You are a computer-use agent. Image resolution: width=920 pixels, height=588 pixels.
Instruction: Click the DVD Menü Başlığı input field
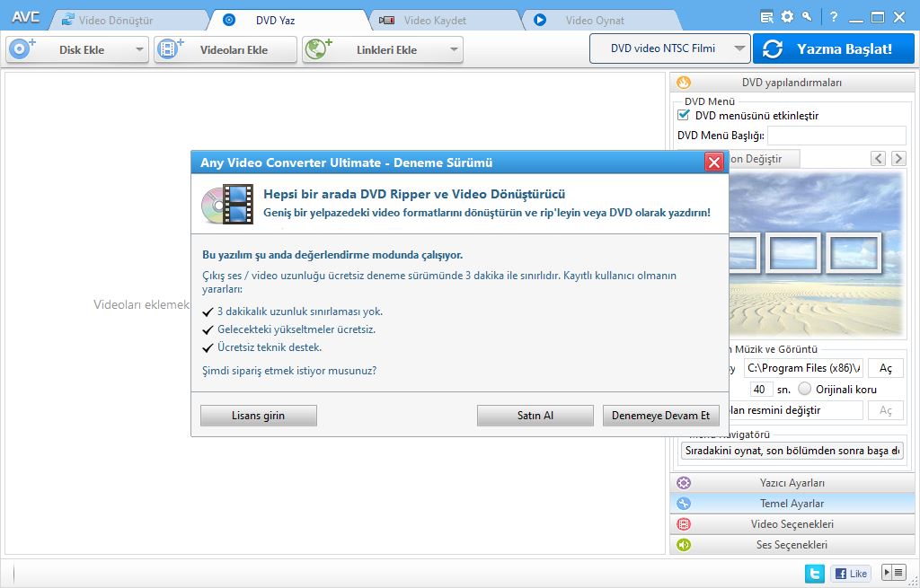pyautogui.click(x=836, y=136)
